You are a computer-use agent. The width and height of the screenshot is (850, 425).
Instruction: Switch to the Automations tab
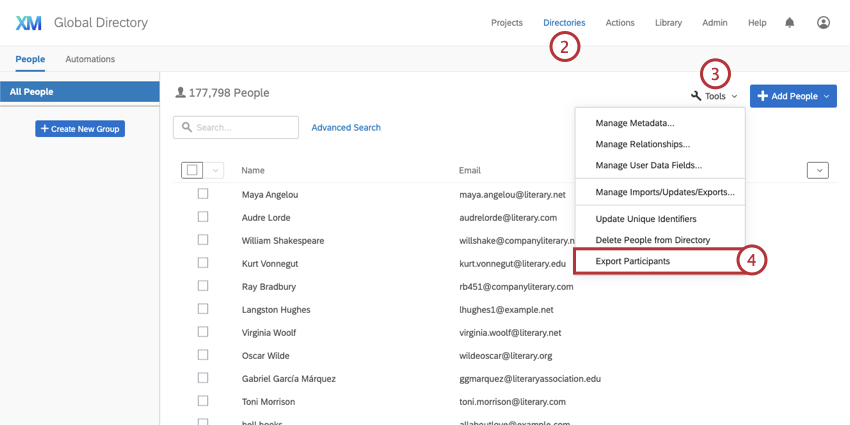tap(90, 59)
